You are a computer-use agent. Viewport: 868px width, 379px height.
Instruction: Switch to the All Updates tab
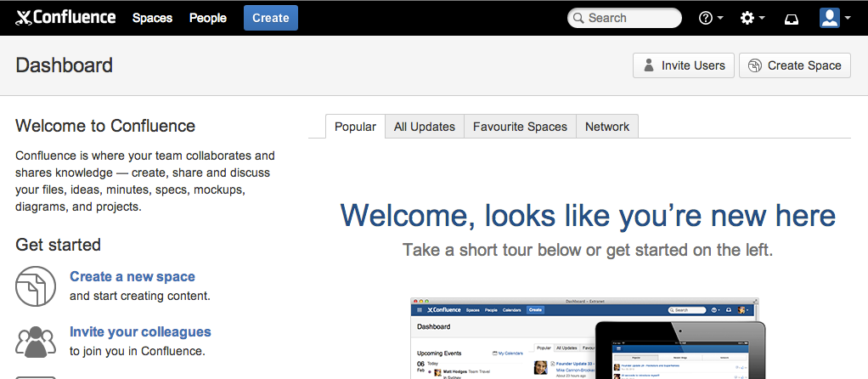pyautogui.click(x=425, y=127)
